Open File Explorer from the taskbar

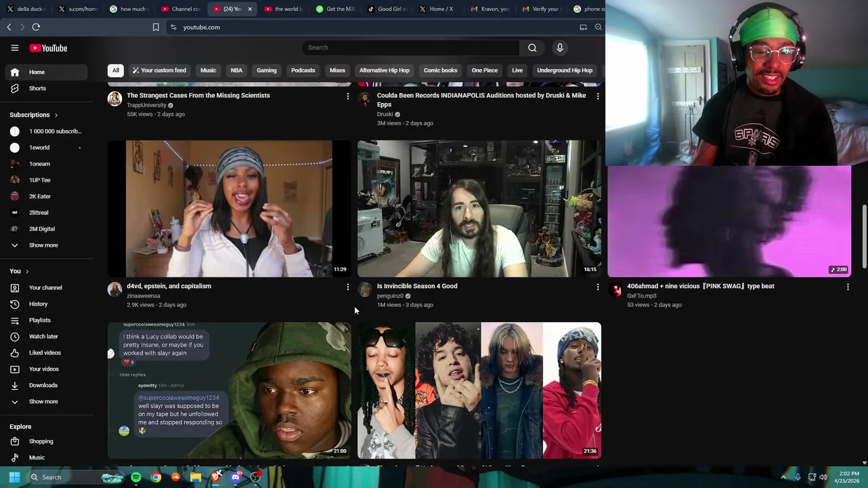tap(195, 477)
